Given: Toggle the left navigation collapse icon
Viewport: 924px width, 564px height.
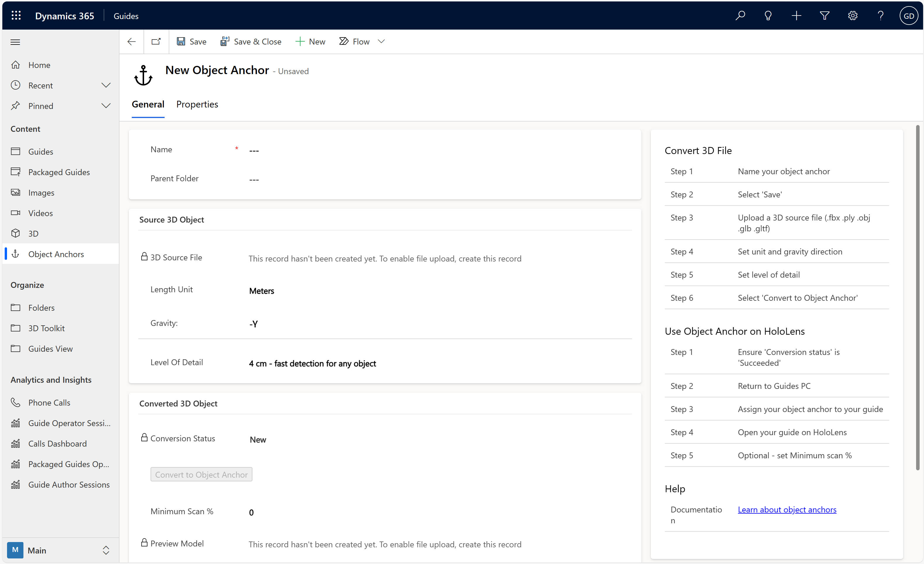Looking at the screenshot, I should pos(15,42).
